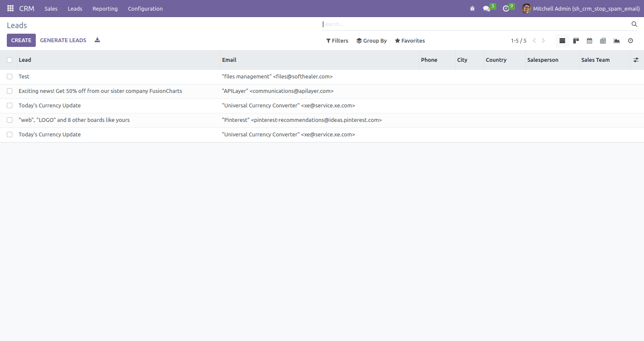The height and width of the screenshot is (341, 644).
Task: Open the Leads menu
Action: [75, 9]
